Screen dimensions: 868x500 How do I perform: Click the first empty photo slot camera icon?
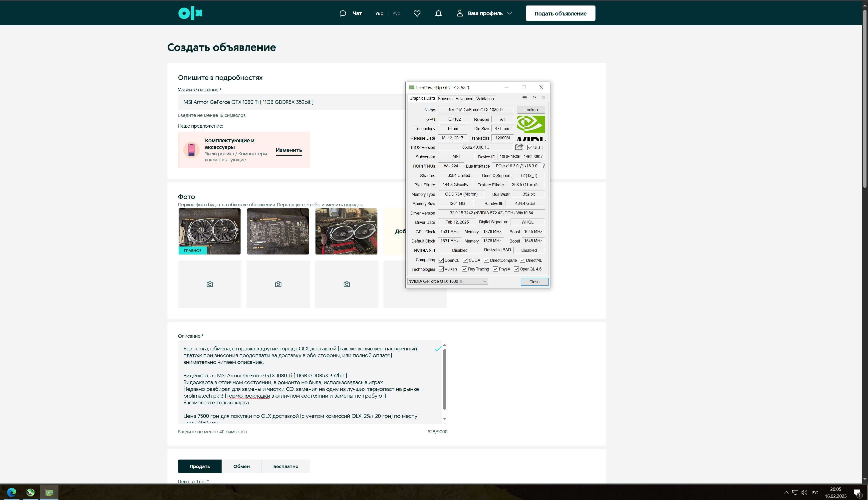(210, 284)
